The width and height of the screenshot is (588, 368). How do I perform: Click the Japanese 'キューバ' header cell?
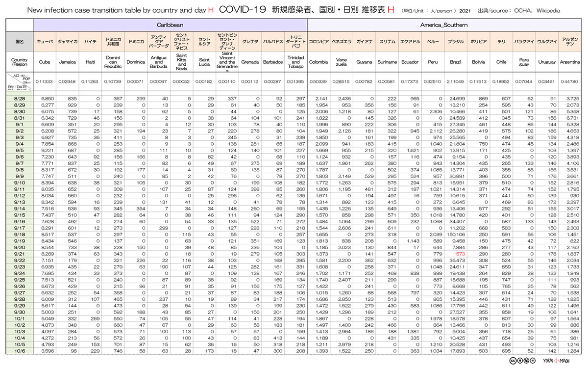pyautogui.click(x=45, y=42)
